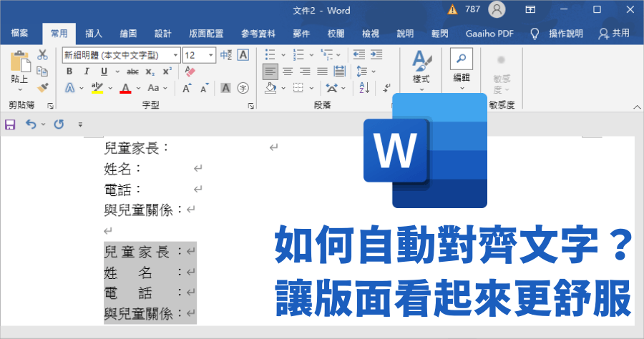
Task: Select Align Left paragraph button
Action: pyautogui.click(x=270, y=72)
